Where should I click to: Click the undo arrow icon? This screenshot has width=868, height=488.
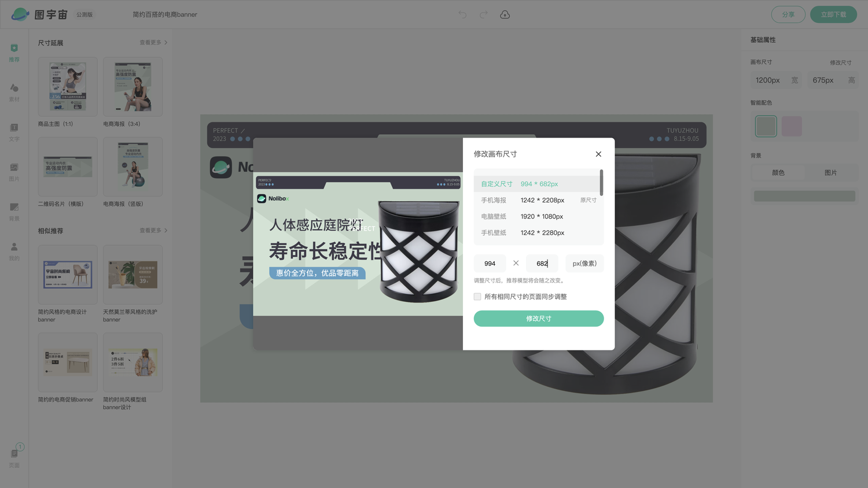pyautogui.click(x=462, y=14)
